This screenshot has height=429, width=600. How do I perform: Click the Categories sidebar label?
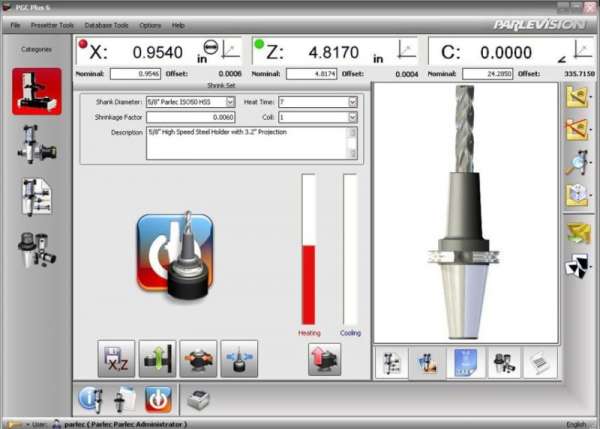[36, 49]
